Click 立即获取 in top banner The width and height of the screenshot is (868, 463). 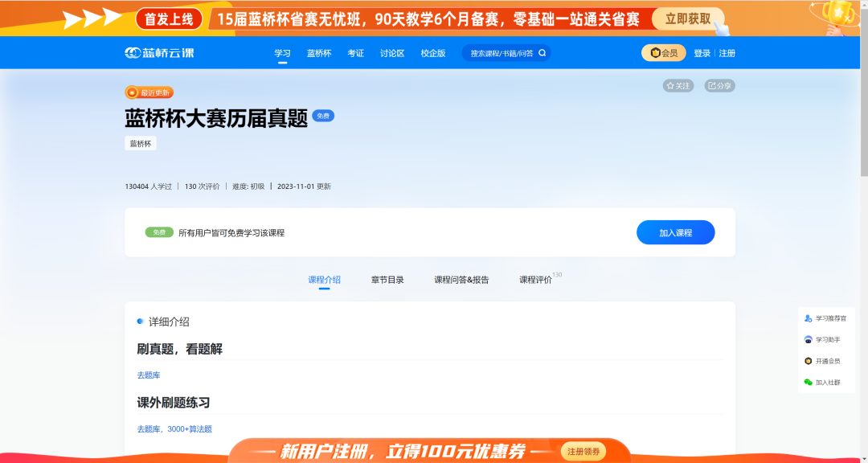(687, 18)
